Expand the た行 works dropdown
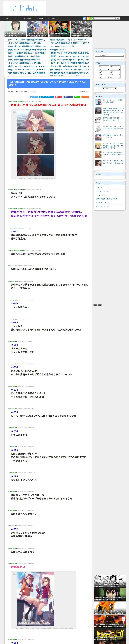 pos(115,70)
